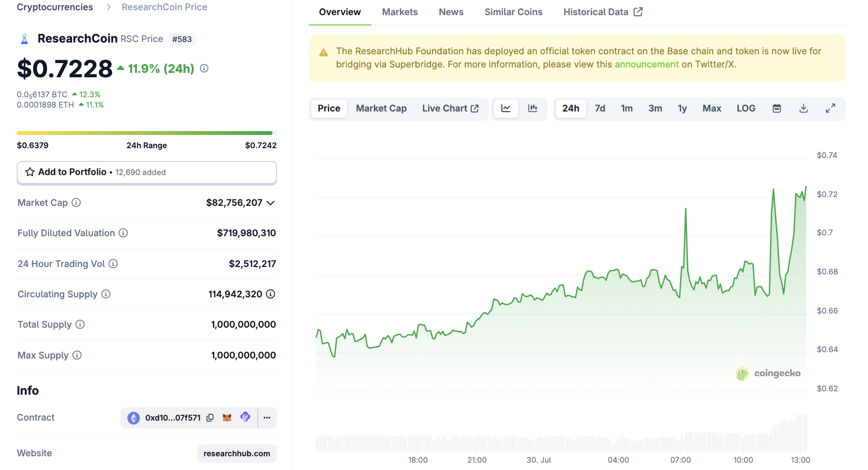
Task: Open the Twitter/X announcement link
Action: pyautogui.click(x=647, y=64)
